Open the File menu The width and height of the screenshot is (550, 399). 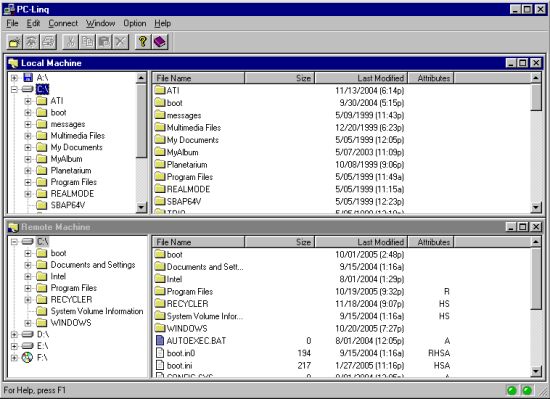click(x=12, y=23)
